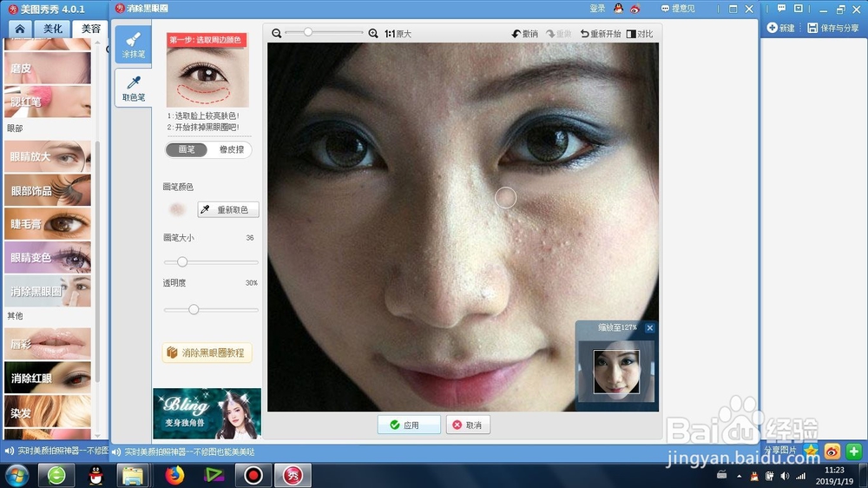This screenshot has height=488, width=868.
Task: Set view to 1:1 原大
Action: pyautogui.click(x=398, y=34)
